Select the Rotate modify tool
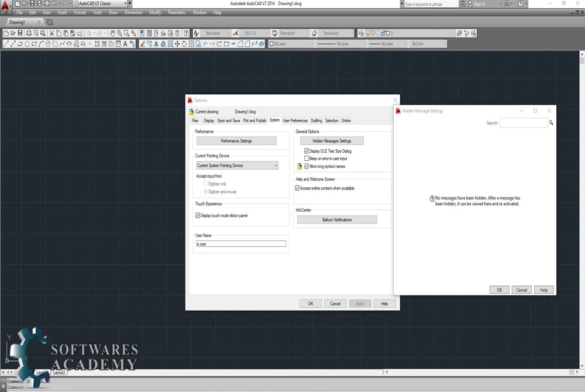 [x=184, y=44]
